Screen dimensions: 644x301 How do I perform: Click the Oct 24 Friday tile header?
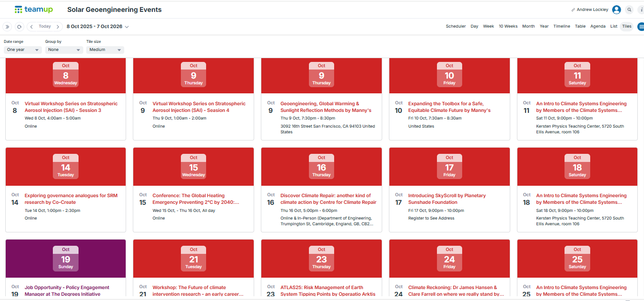pyautogui.click(x=449, y=258)
